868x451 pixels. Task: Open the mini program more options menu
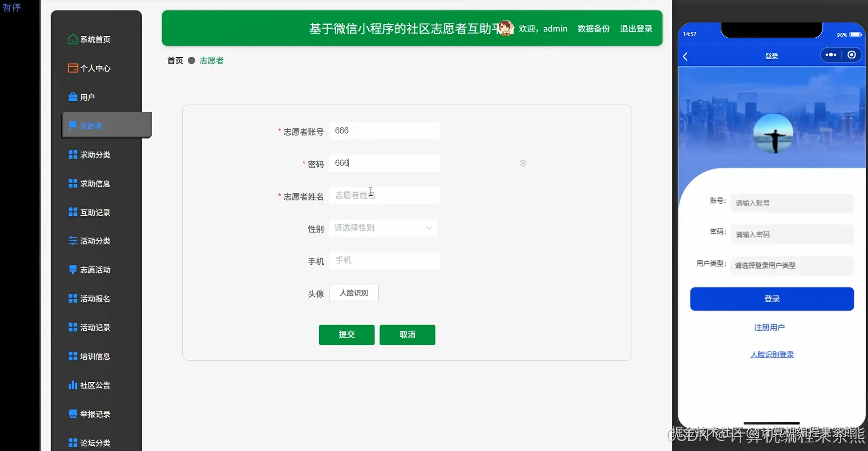click(830, 55)
